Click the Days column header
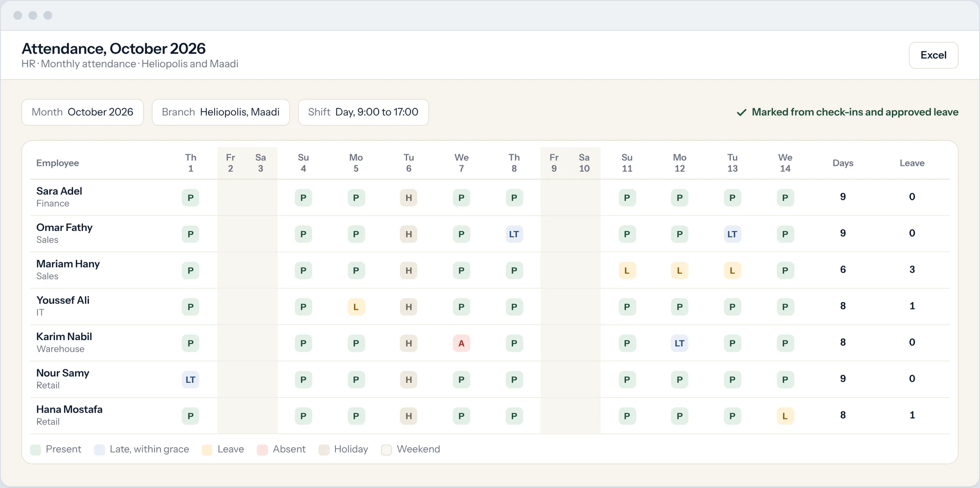 coord(843,163)
